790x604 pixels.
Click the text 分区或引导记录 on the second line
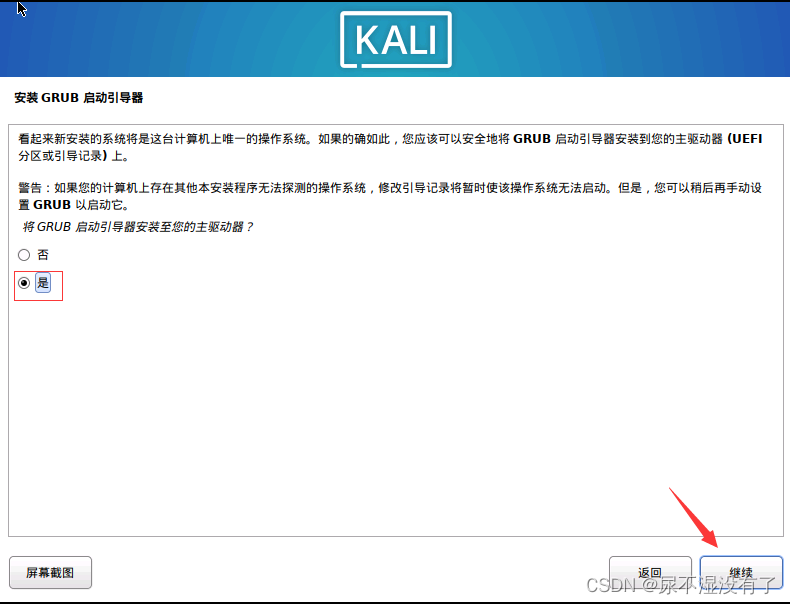point(60,156)
